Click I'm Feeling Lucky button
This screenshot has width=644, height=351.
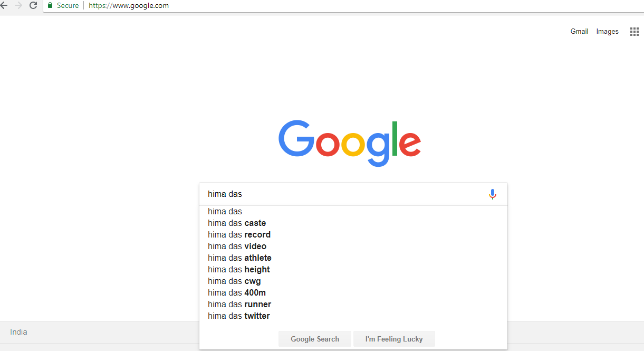394,339
